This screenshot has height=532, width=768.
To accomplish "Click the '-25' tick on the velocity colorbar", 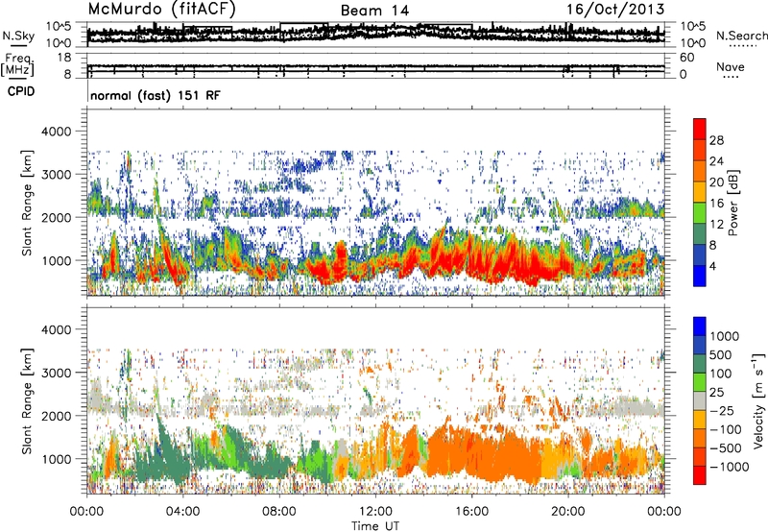I will tap(722, 411).
